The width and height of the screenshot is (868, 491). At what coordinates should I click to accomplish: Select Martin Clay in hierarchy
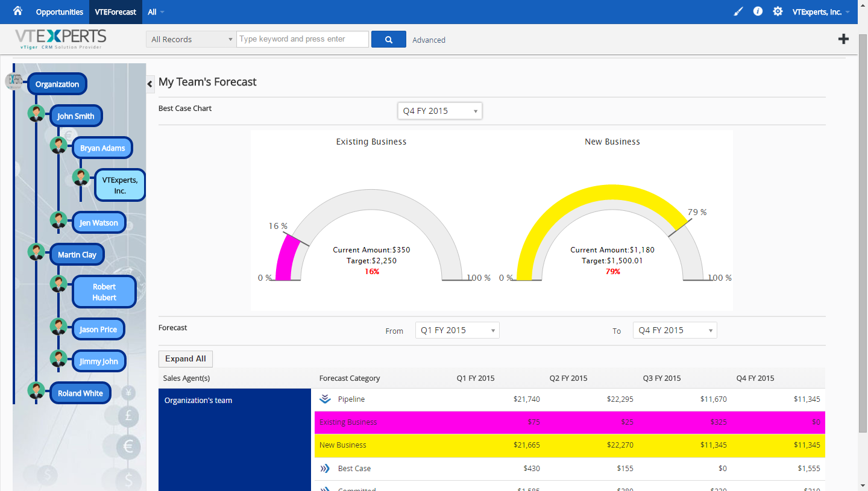[77, 255]
